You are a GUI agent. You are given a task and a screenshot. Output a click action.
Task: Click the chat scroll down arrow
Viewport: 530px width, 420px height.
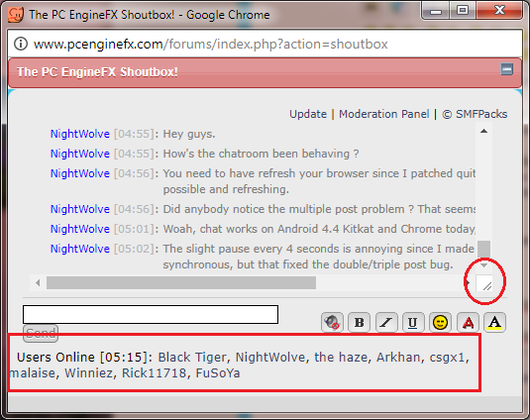(x=483, y=265)
